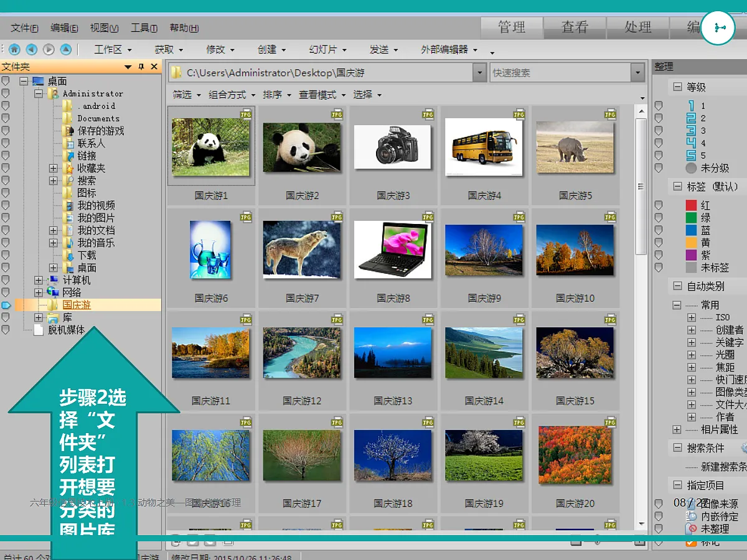Toggle easy-select marker beside 红 label

[659, 205]
